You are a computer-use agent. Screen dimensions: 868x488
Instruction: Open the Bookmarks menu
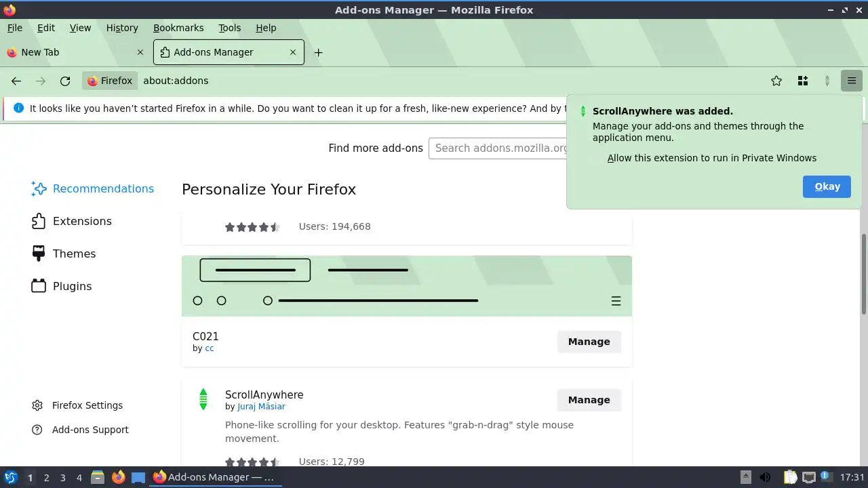click(178, 28)
